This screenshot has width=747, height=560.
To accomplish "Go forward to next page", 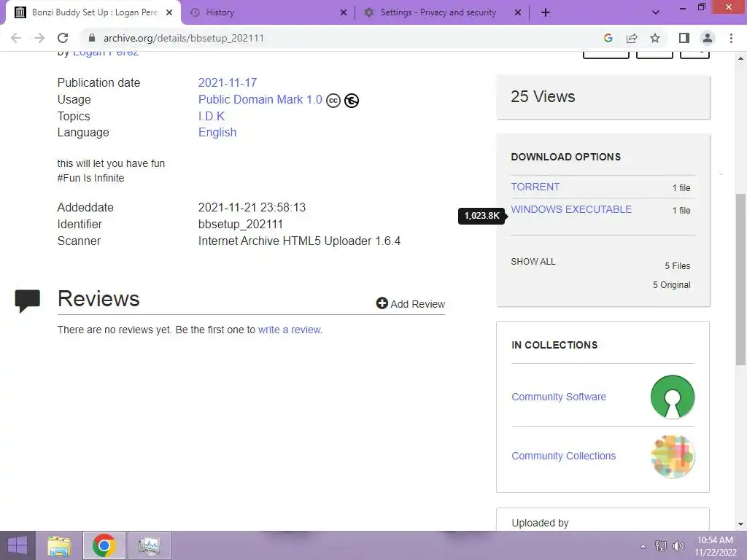I will 39,38.
